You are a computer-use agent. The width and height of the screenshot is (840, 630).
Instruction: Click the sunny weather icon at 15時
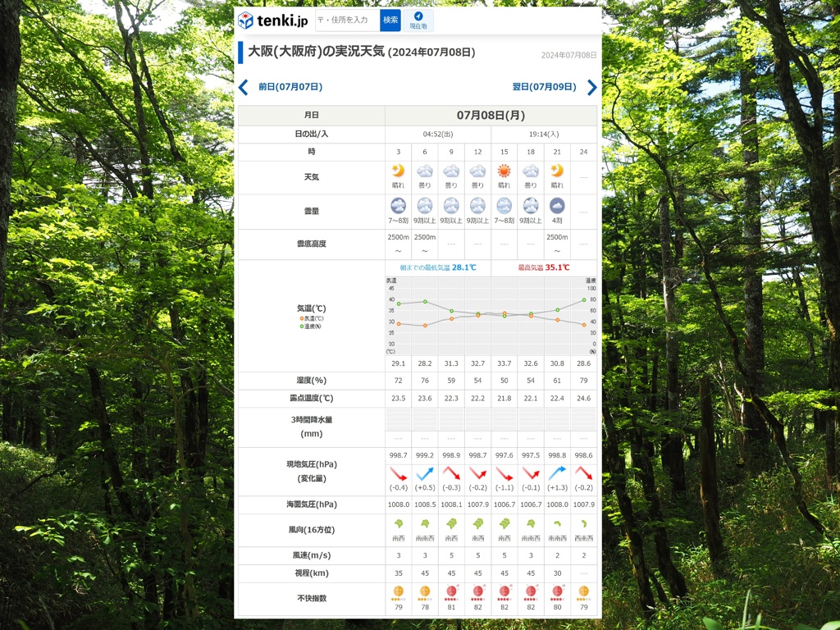click(504, 171)
